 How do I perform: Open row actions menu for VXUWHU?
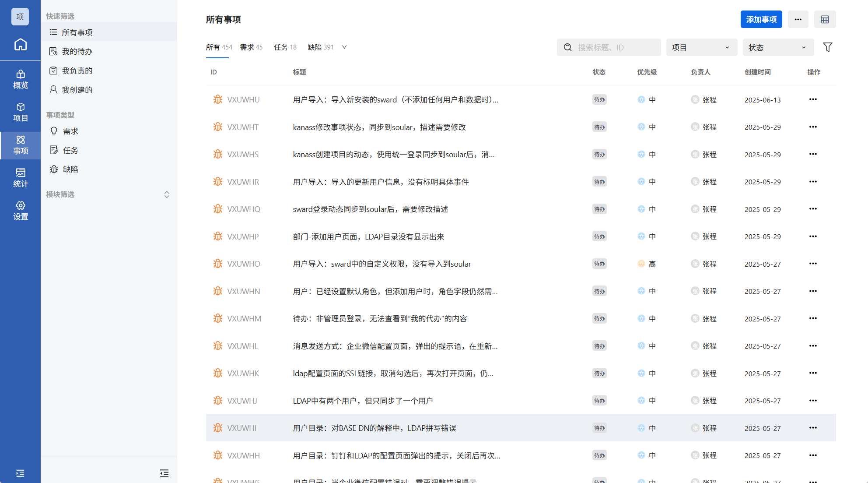(x=812, y=99)
